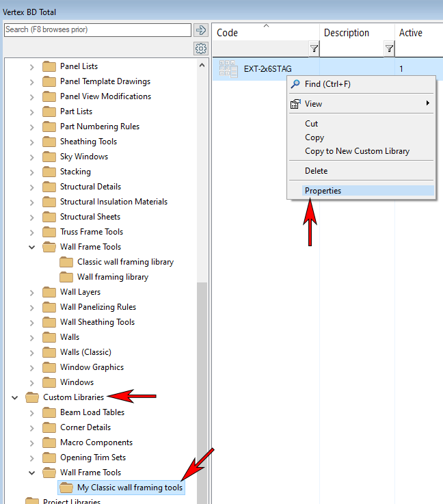This screenshot has width=443, height=504.
Task: Click the Classic wall framing library folder icon
Action: click(66, 263)
